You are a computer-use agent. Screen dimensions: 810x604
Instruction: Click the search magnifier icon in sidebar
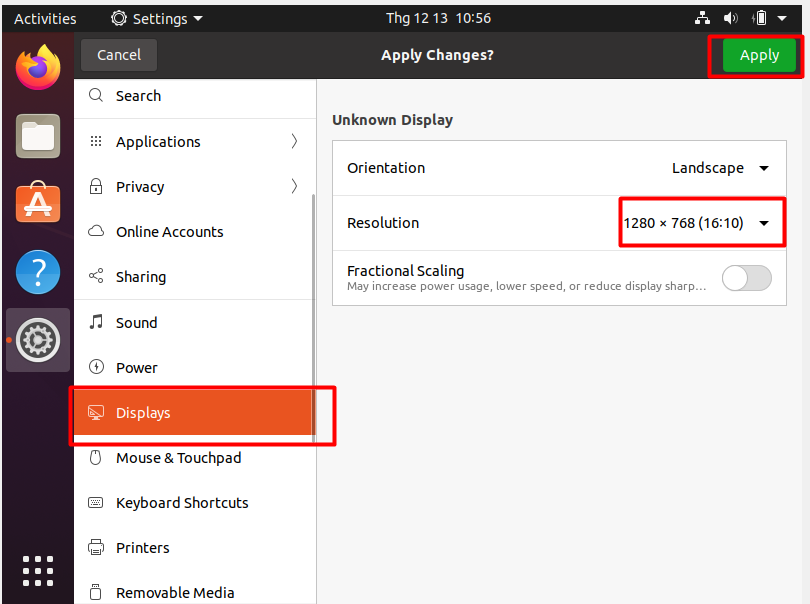point(96,96)
